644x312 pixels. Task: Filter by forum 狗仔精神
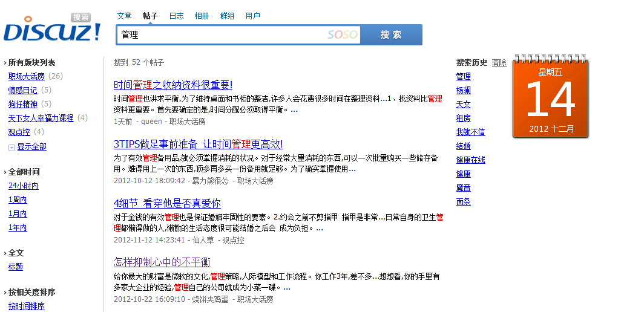pos(22,104)
